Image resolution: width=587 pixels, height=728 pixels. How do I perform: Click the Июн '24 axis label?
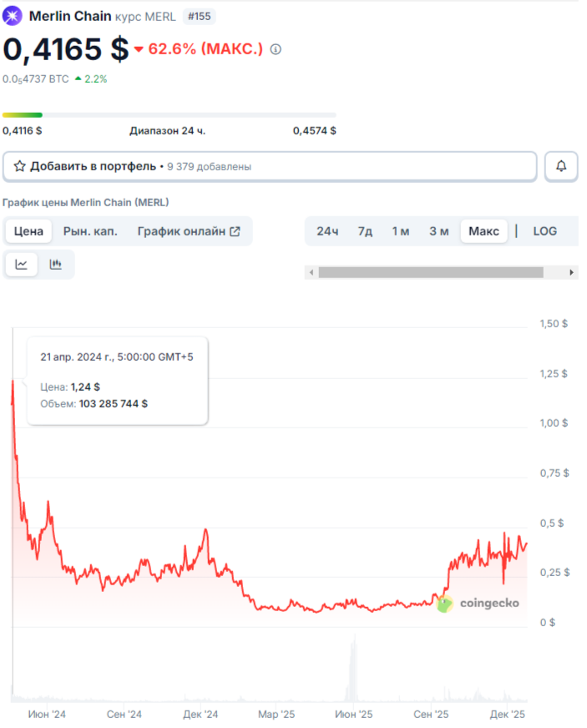click(47, 714)
